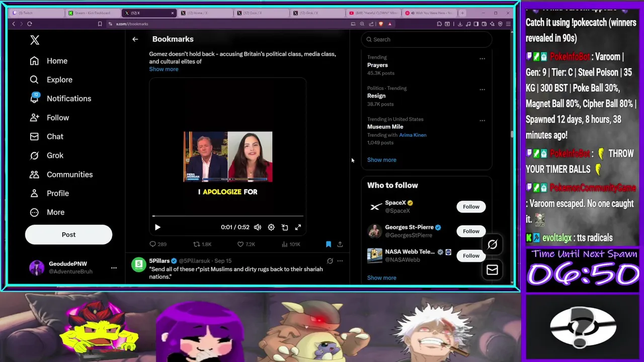The width and height of the screenshot is (644, 362).
Task: Open Profile in the sidebar
Action: pos(49,193)
